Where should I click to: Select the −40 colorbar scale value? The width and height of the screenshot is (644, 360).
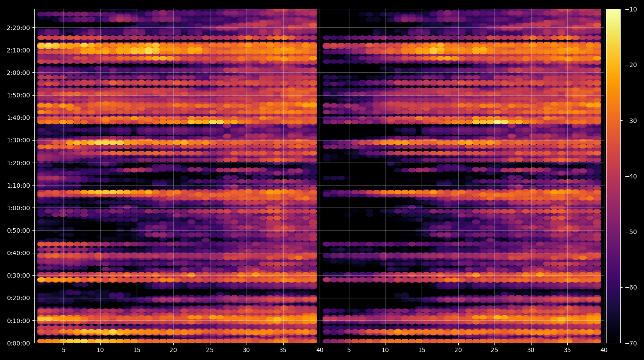(631, 176)
